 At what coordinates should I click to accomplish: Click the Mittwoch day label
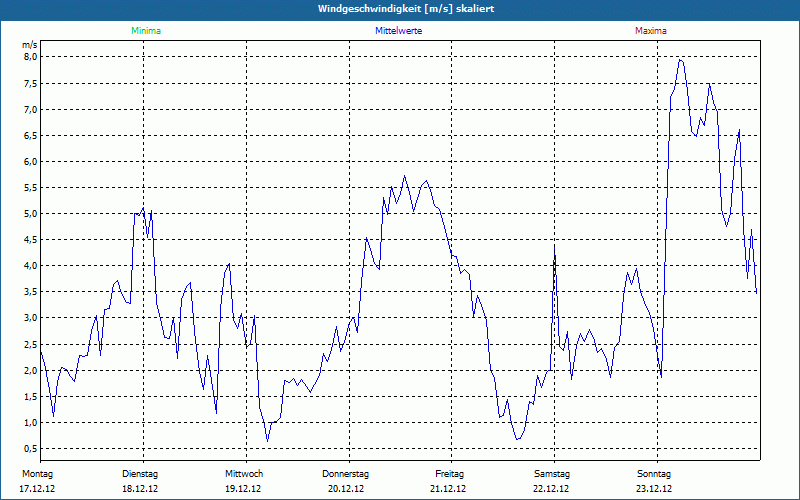tap(244, 474)
